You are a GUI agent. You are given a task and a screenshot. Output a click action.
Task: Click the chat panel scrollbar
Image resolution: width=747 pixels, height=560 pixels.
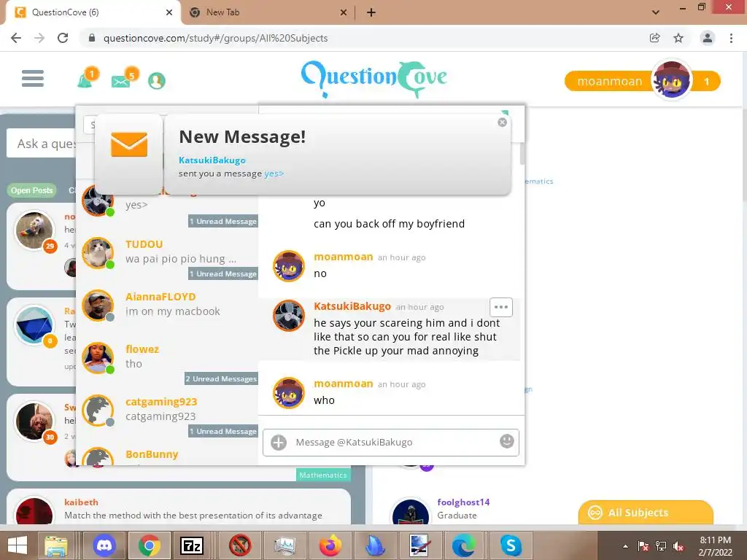pyautogui.click(x=522, y=153)
